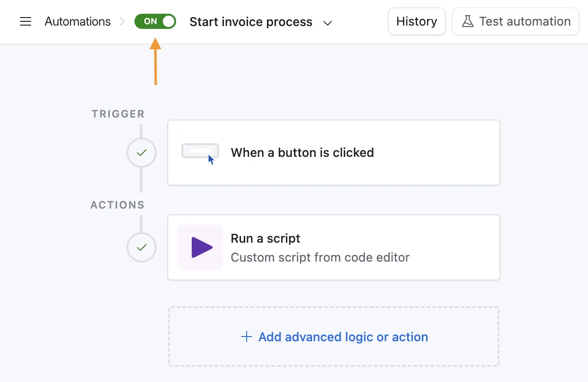Viewport: 588px width, 382px height.
Task: Click the green checkmark under Actions
Action: click(x=141, y=247)
